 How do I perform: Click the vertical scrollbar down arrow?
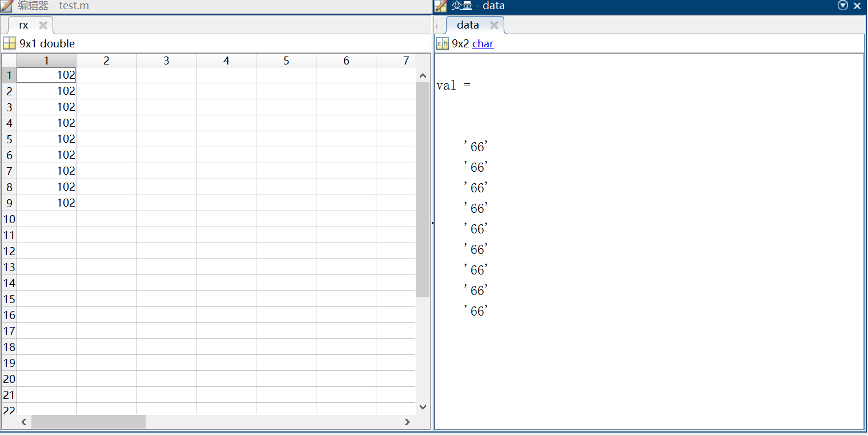(423, 407)
